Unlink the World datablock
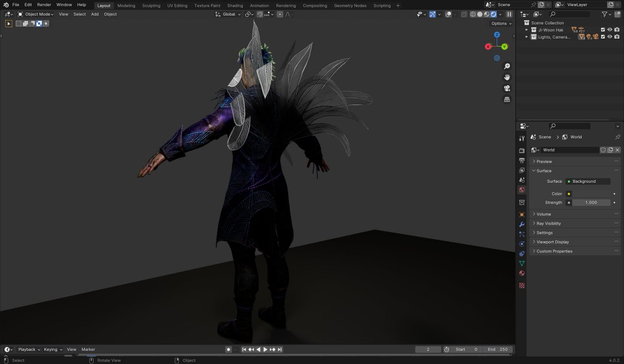The width and height of the screenshot is (624, 364). click(617, 150)
